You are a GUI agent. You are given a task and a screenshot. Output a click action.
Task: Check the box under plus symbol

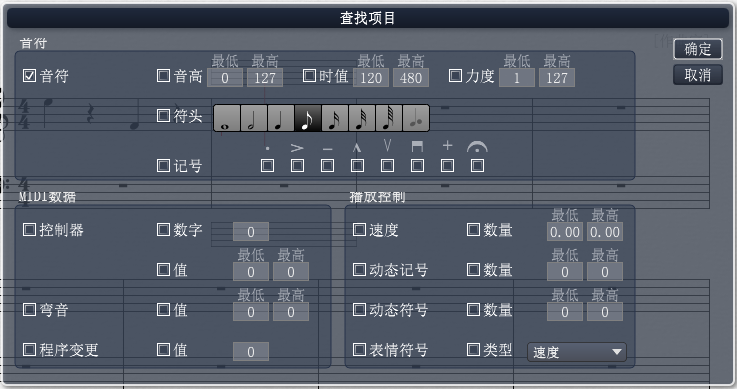pyautogui.click(x=447, y=165)
